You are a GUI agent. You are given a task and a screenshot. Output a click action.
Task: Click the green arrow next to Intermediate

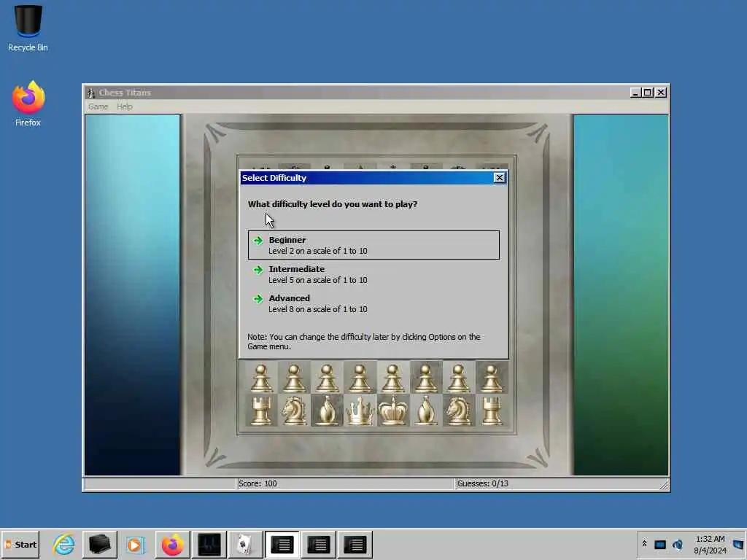click(x=258, y=270)
